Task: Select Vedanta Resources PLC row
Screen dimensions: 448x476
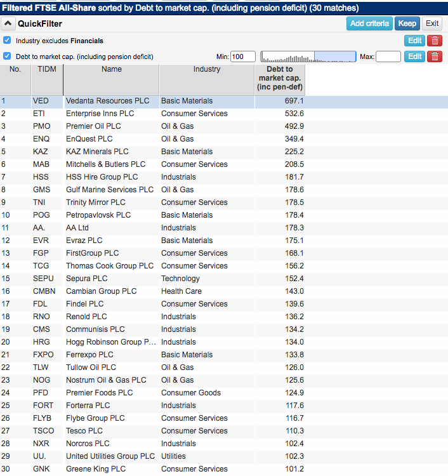Action: (x=224, y=101)
